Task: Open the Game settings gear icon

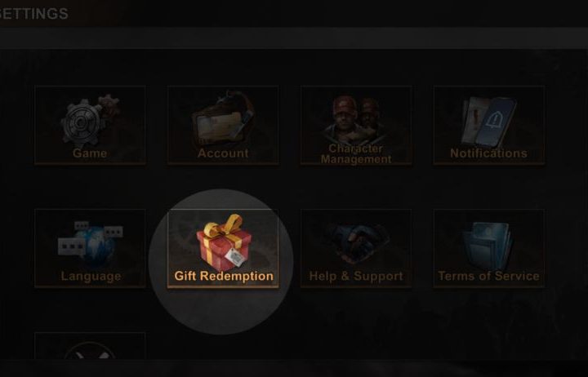Action: pyautogui.click(x=90, y=120)
